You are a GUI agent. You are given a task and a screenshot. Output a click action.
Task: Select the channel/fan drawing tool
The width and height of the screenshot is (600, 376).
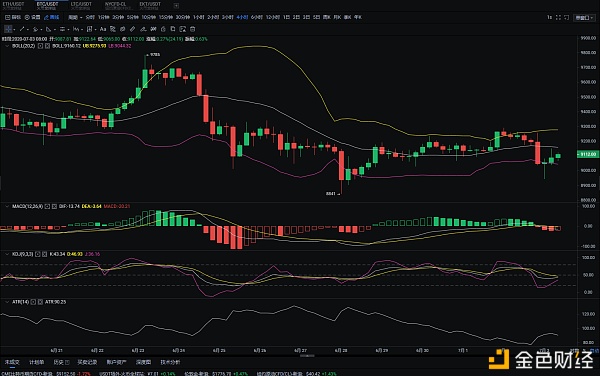point(35,29)
